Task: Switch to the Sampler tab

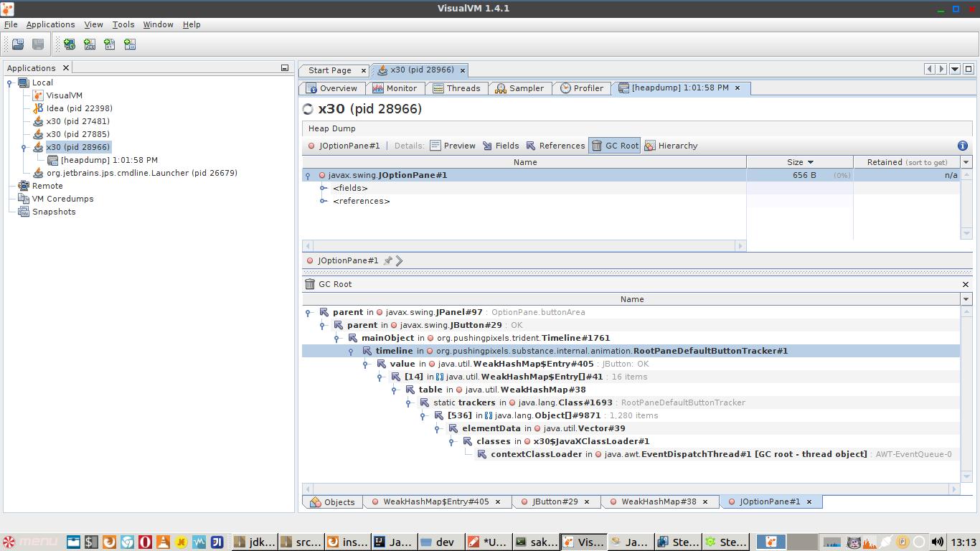Action: [519, 88]
